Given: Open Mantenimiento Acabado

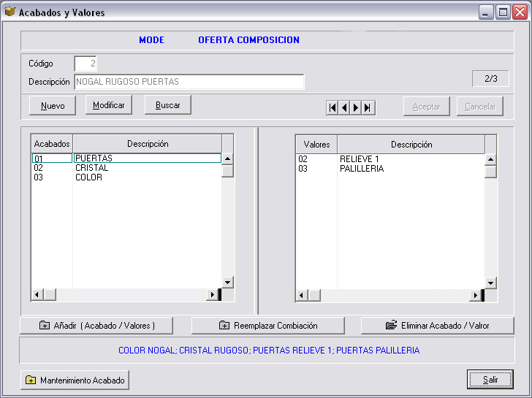Looking at the screenshot, I should [x=75, y=380].
